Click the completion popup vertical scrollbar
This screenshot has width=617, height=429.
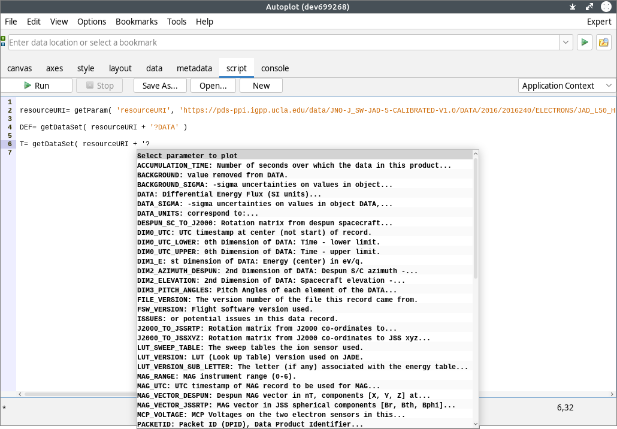476,219
